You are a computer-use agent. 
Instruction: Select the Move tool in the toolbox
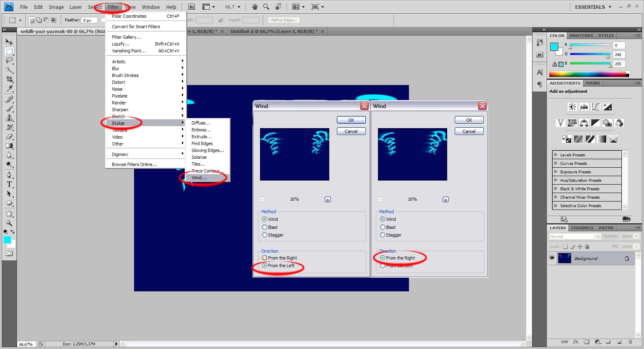pyautogui.click(x=9, y=42)
